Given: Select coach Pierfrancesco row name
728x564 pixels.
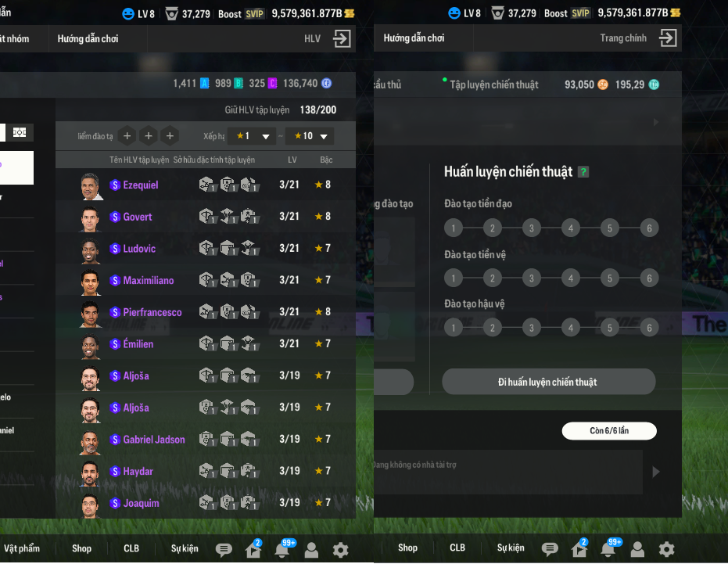Looking at the screenshot, I should (x=152, y=312).
